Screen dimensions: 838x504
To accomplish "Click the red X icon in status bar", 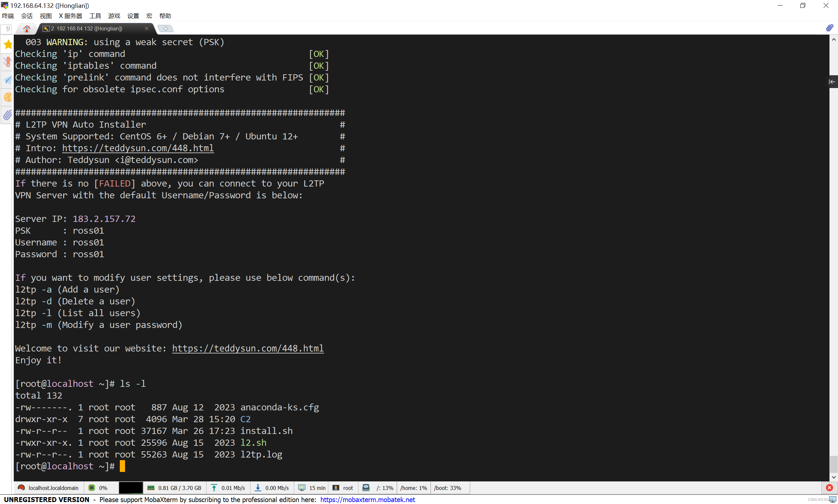I will [829, 488].
